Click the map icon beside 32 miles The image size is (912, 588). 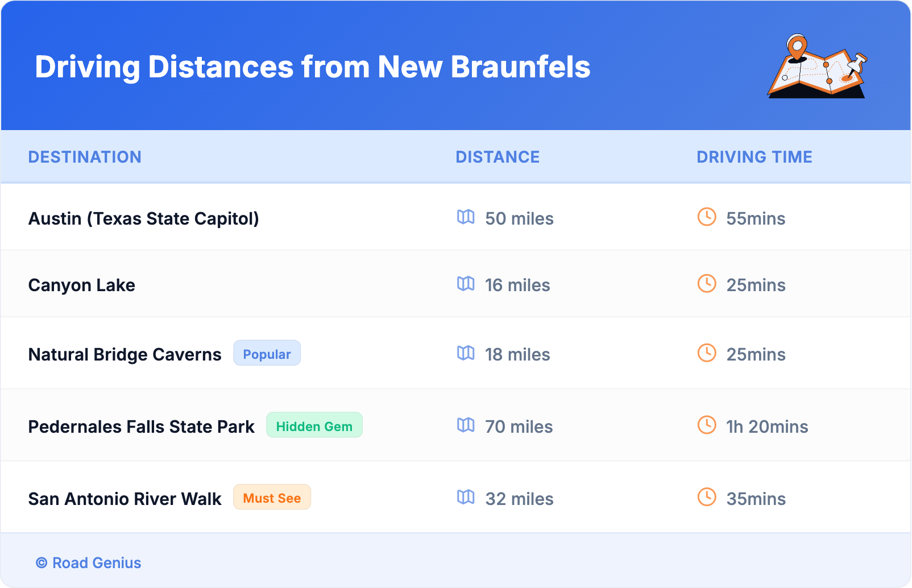pyautogui.click(x=466, y=498)
